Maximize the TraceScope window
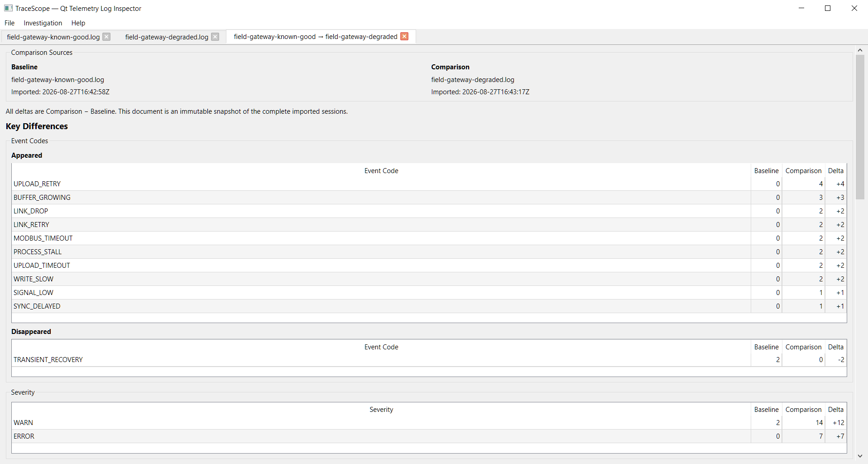Viewport: 868px width, 464px height. coord(828,8)
